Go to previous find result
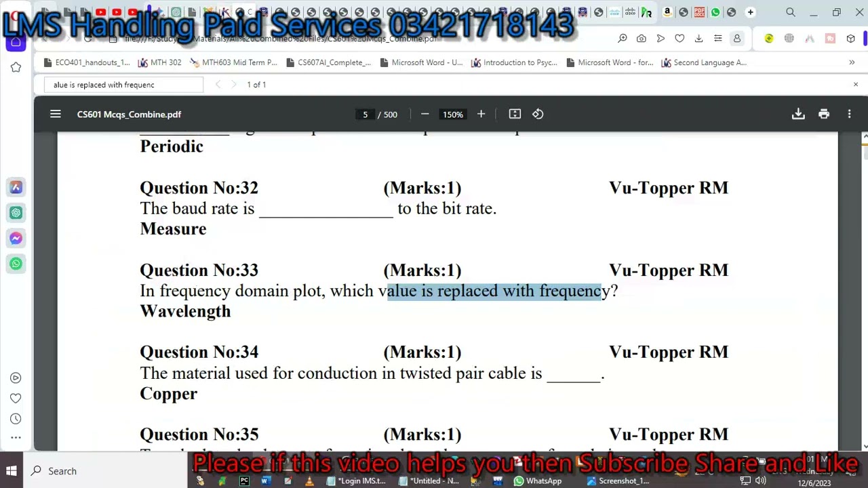 point(218,85)
